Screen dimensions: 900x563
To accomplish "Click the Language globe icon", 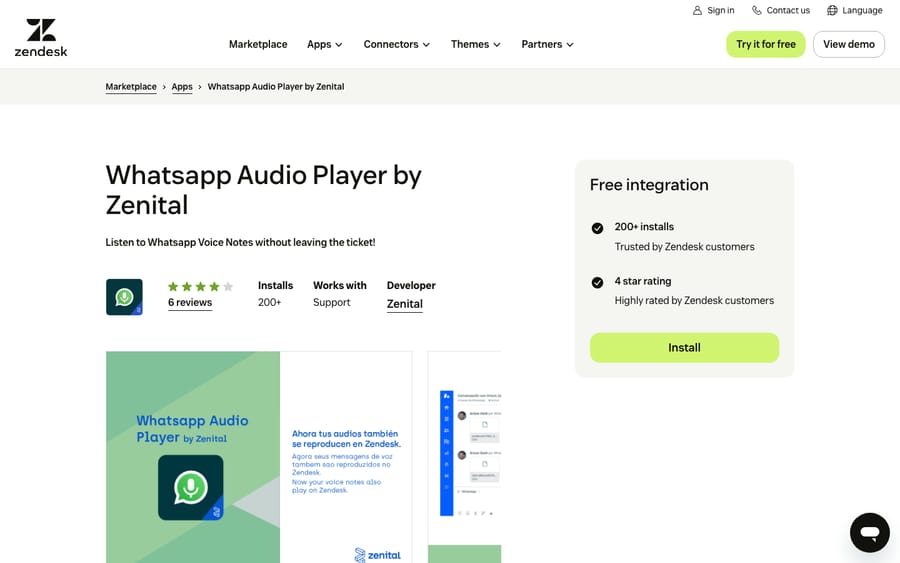I will [x=832, y=10].
